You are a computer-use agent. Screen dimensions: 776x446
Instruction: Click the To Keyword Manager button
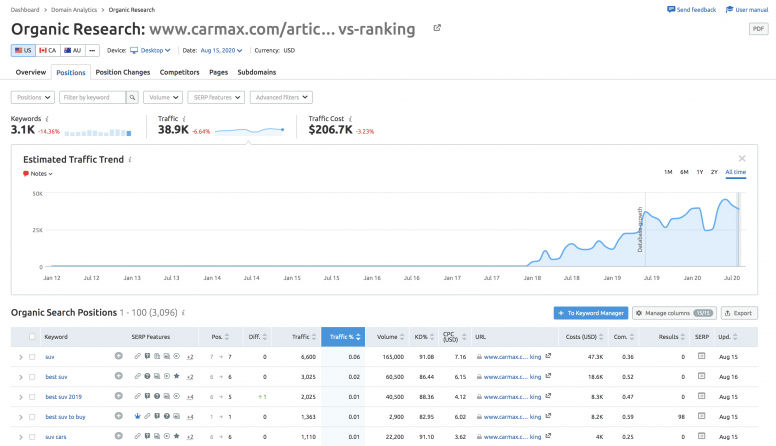pyautogui.click(x=590, y=313)
